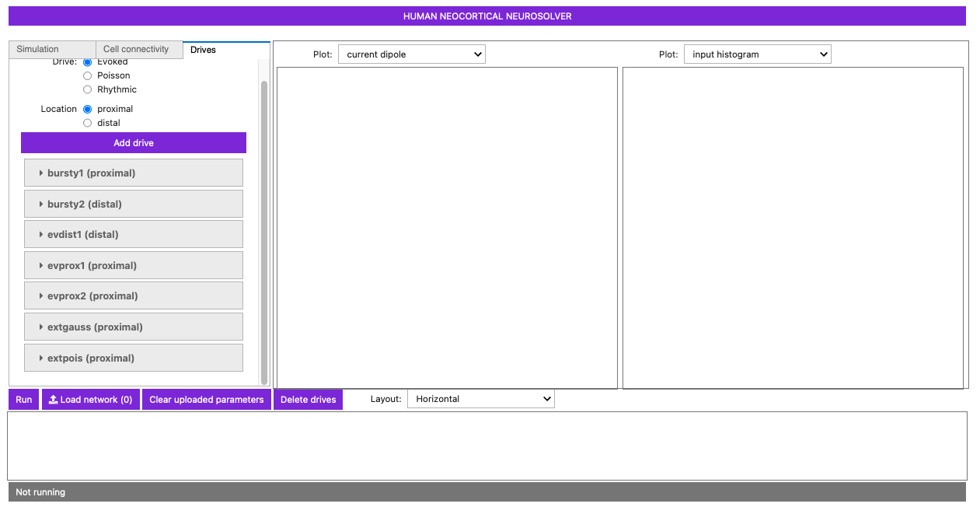Click the simulation log output area
Screen dimensions: 980x514
coord(487,446)
